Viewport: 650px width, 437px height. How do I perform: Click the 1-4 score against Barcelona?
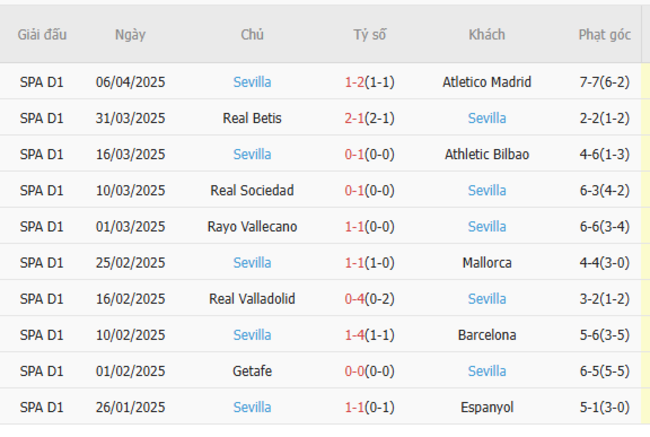point(355,334)
